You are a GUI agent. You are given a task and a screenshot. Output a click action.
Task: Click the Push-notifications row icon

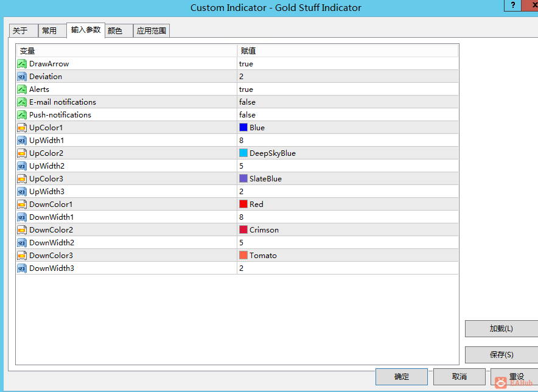[x=22, y=114]
